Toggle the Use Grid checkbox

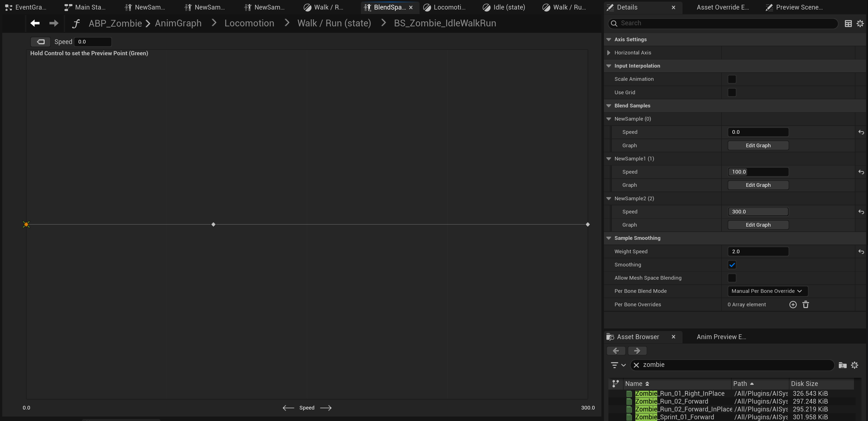pyautogui.click(x=732, y=92)
